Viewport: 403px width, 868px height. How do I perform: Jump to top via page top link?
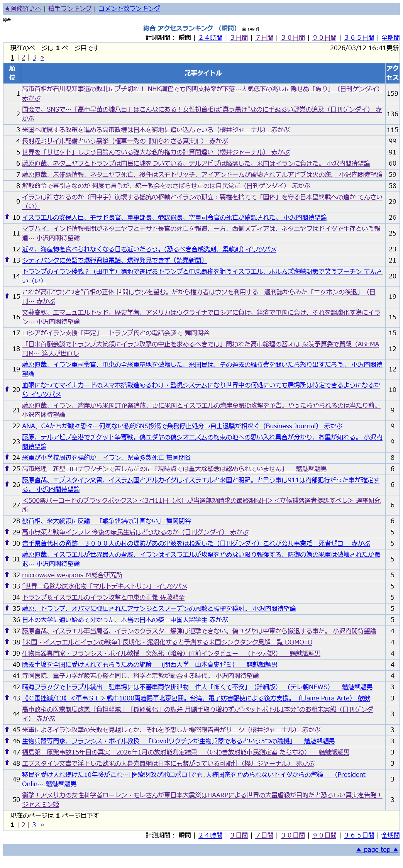tap(377, 849)
